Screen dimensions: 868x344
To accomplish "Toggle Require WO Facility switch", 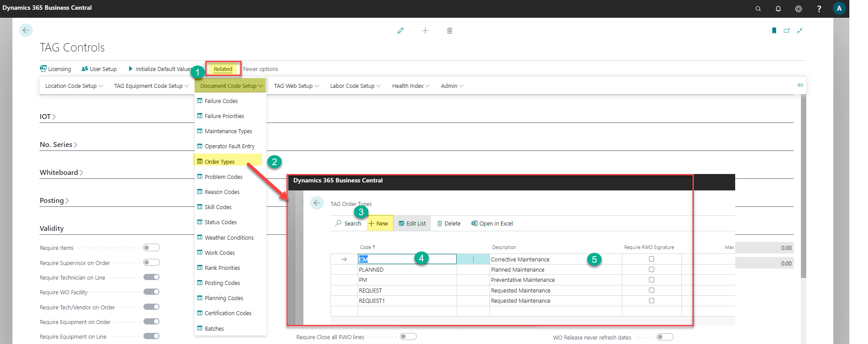I will 151,292.
